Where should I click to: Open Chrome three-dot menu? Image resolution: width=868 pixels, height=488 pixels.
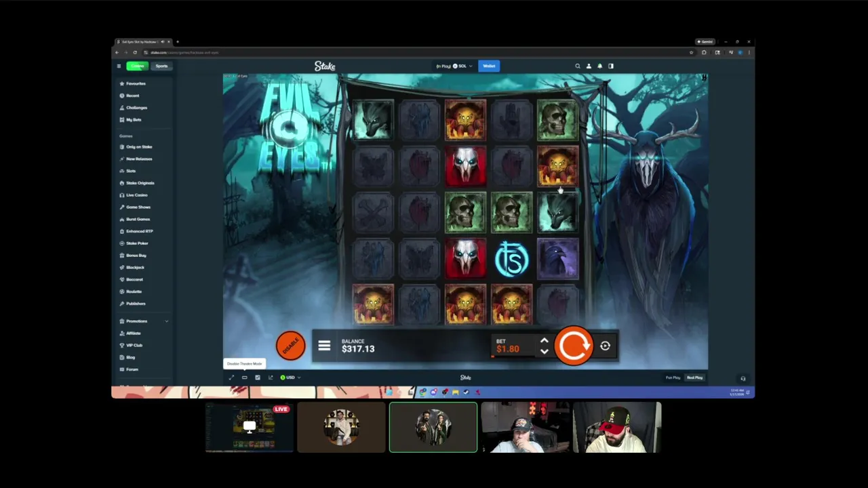click(749, 52)
